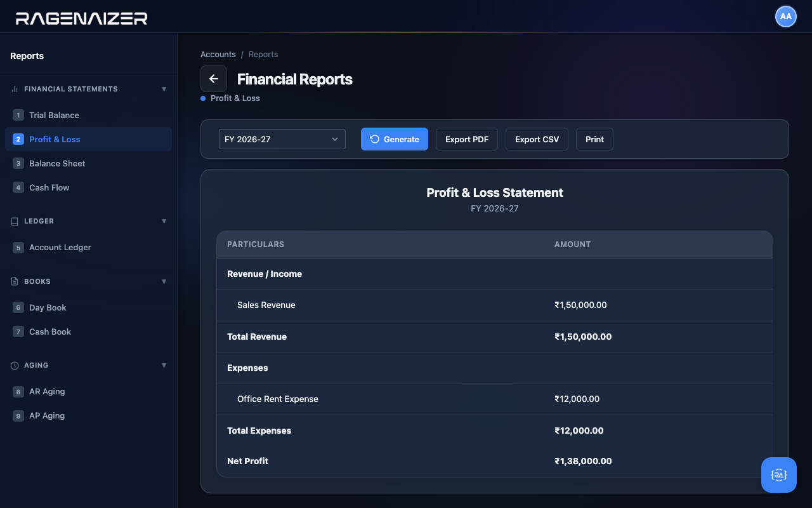Viewport: 812px width, 508px height.
Task: Open the Cash Flow report
Action: pos(88,187)
